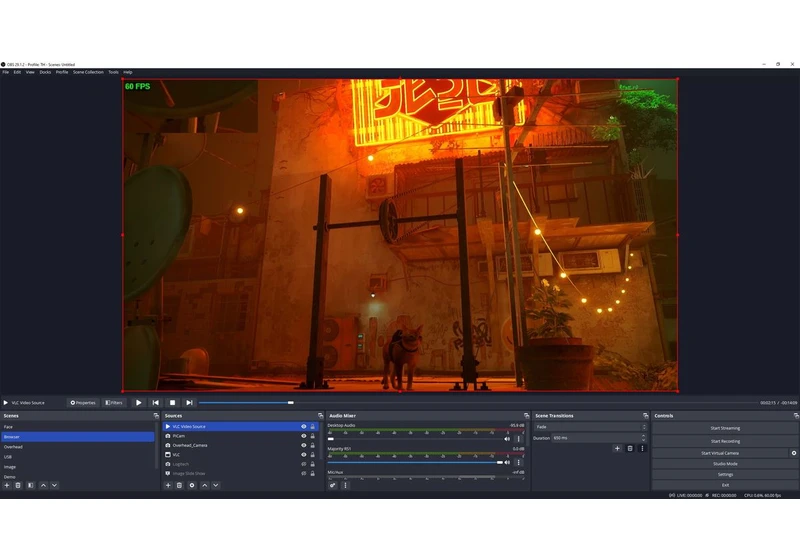This screenshot has height=560, width=800.
Task: Skip to next media track
Action: click(189, 402)
